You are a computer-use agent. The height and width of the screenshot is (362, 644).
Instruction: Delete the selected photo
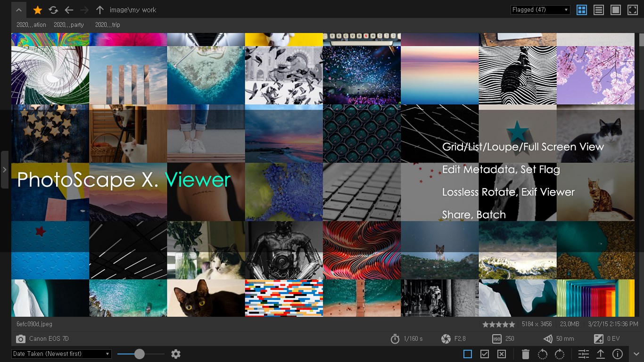(x=525, y=354)
